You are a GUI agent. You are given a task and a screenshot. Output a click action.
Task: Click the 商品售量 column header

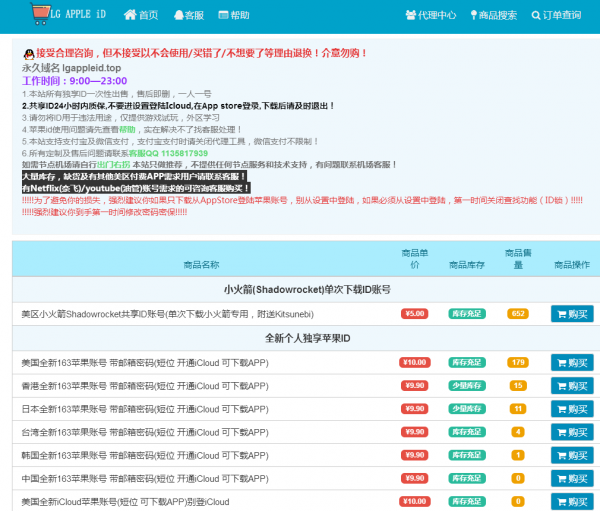click(x=518, y=259)
